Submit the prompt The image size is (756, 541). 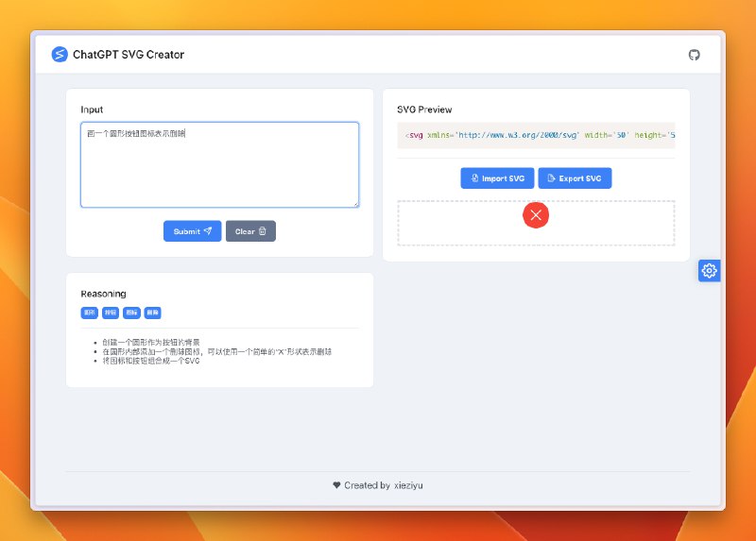(x=193, y=231)
